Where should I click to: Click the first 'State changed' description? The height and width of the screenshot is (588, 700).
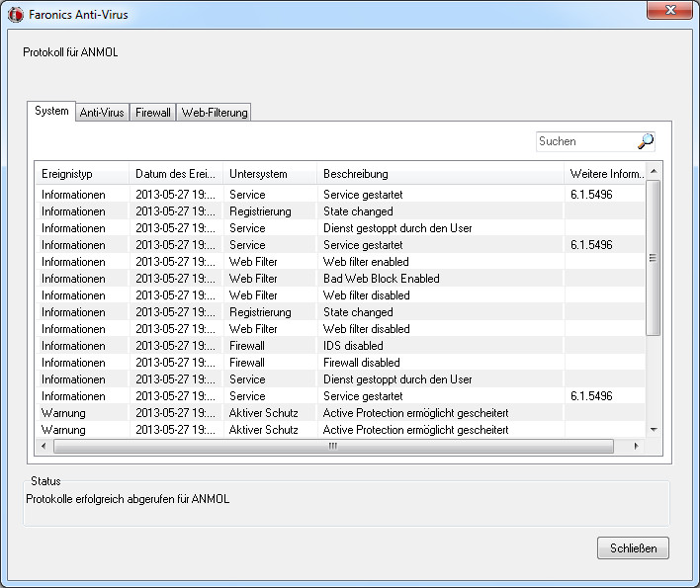click(x=358, y=211)
